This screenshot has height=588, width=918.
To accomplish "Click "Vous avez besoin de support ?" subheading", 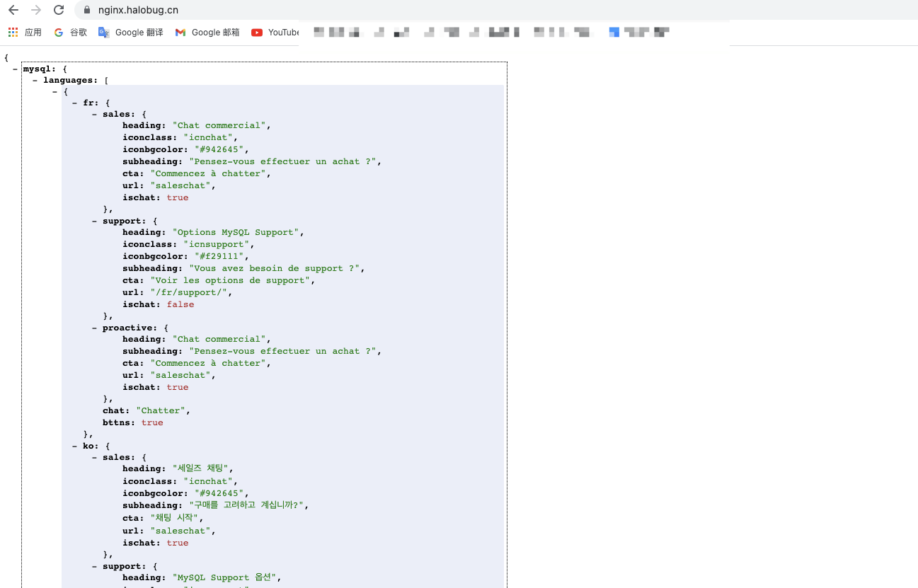I will pyautogui.click(x=276, y=268).
